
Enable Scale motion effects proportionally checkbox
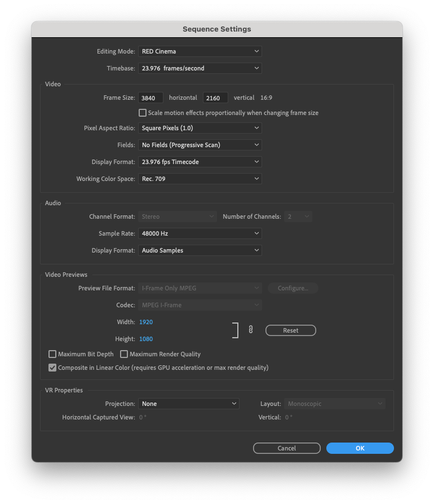point(142,113)
